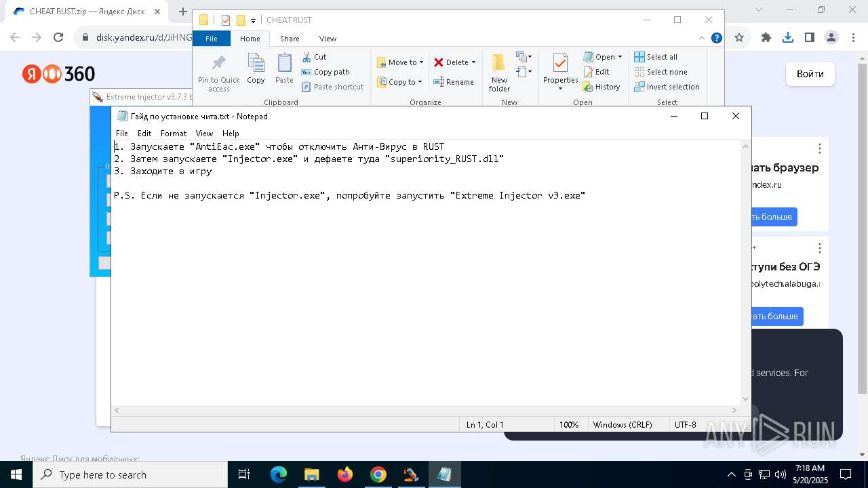Open Chrome three-dot menu

point(852,38)
